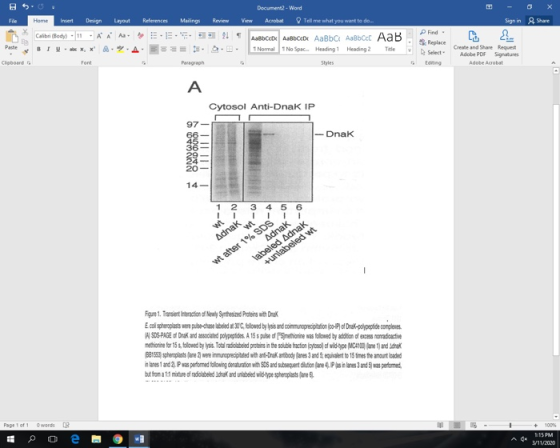This screenshot has height=448, width=560.
Task: Switch to the Insert tab
Action: coord(67,21)
